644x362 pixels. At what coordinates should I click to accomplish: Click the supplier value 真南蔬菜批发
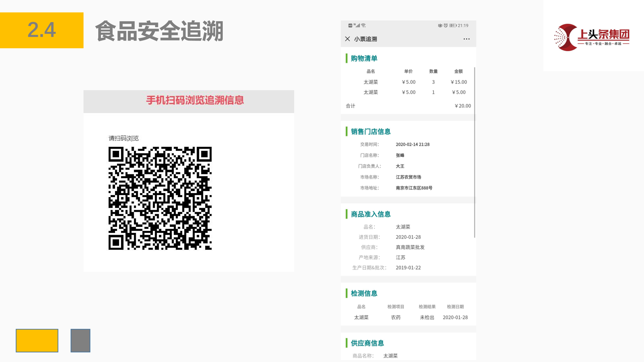click(410, 247)
